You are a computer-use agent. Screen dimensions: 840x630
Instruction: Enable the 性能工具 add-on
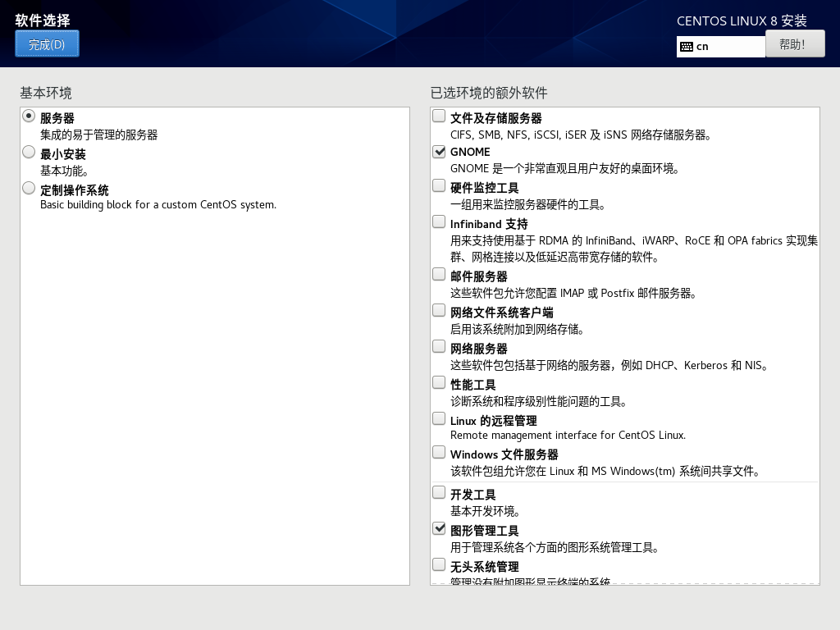(x=440, y=383)
